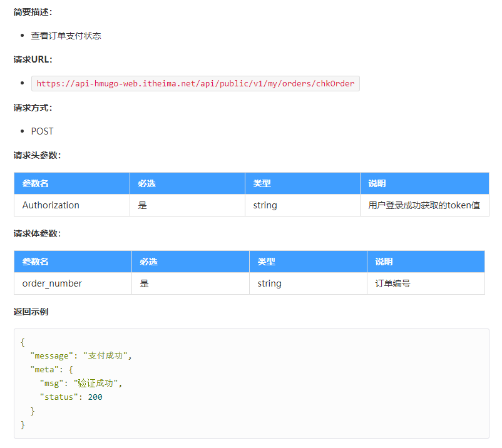Click the chkOrder API URL code text
This screenshot has width=502, height=448.
tap(195, 83)
